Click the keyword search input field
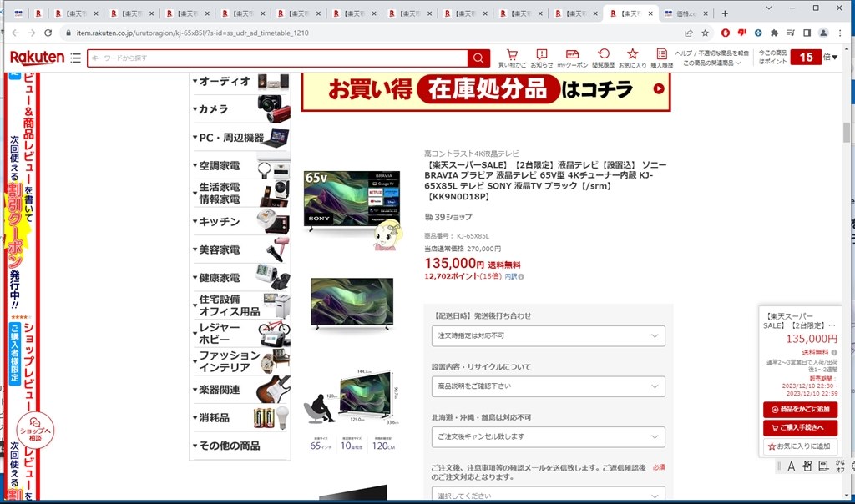The width and height of the screenshot is (855, 504). [x=277, y=58]
